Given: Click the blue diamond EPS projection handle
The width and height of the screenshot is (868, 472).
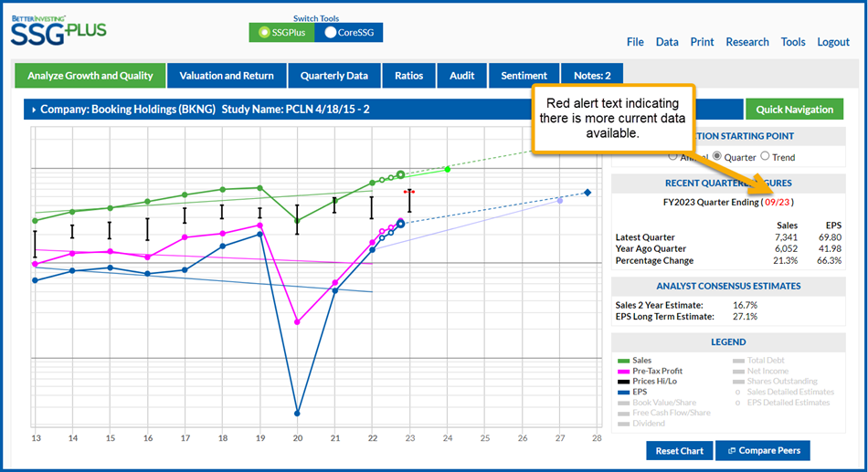Looking at the screenshot, I should coord(587,193).
